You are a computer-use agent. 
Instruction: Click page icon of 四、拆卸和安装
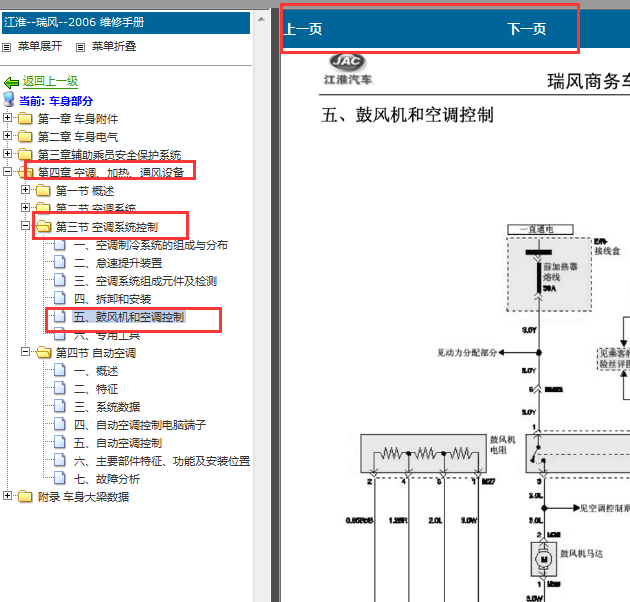(60, 299)
